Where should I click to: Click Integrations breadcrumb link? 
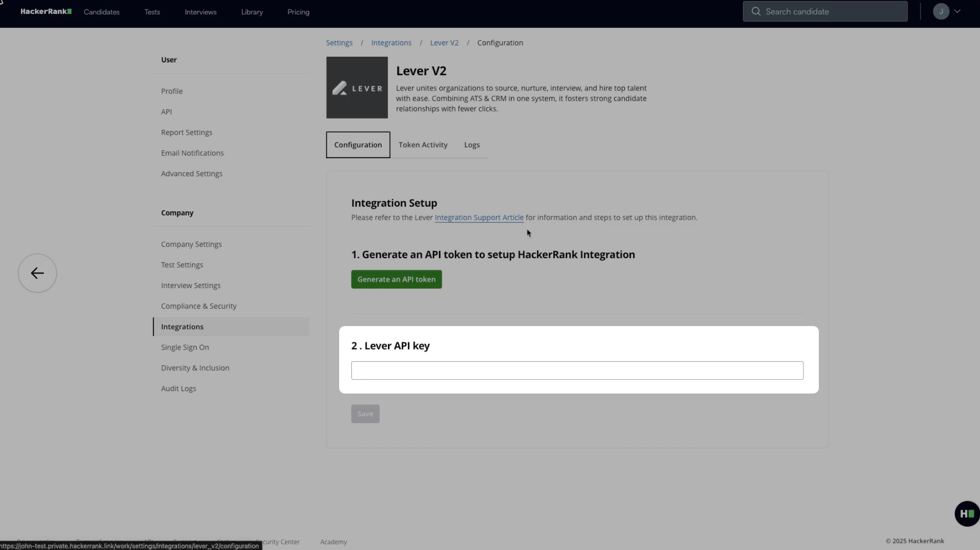[391, 43]
